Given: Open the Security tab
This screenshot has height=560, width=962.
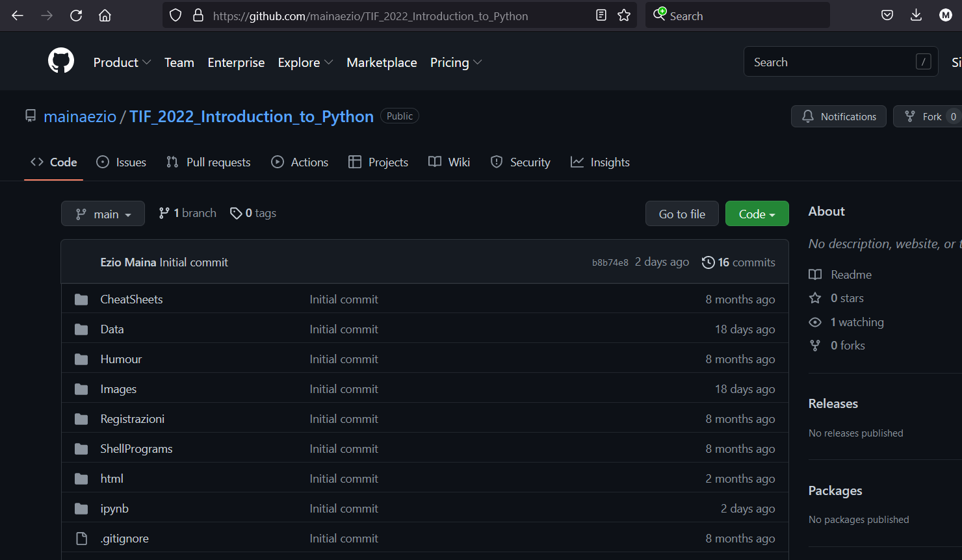Looking at the screenshot, I should (520, 162).
